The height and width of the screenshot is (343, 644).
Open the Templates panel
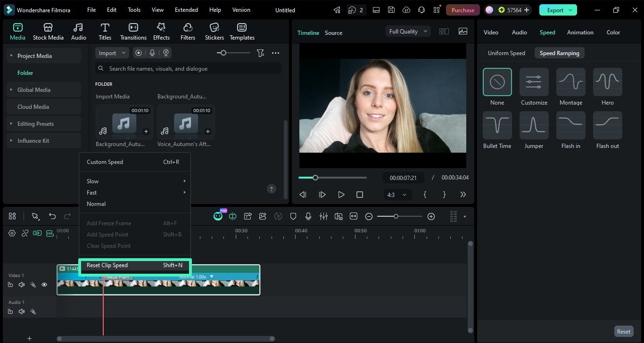tap(242, 32)
